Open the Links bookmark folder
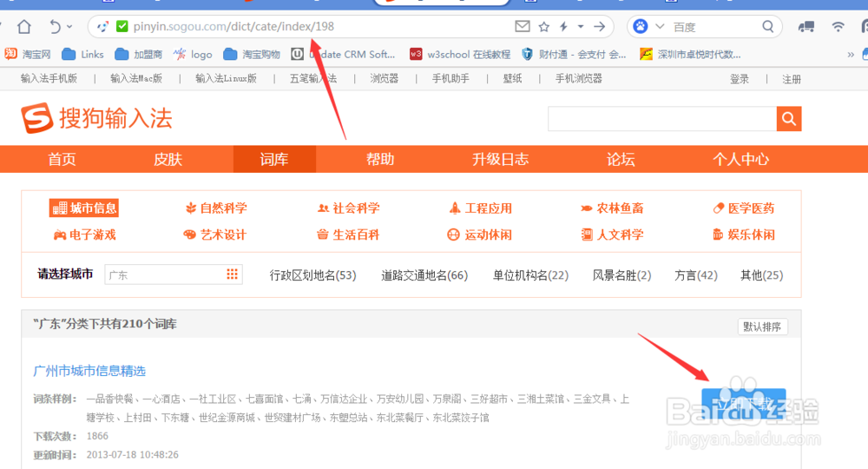This screenshot has height=469, width=868. coord(82,54)
